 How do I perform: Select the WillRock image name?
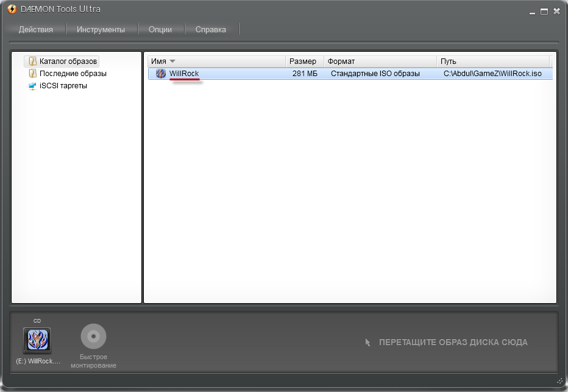pyautogui.click(x=184, y=74)
